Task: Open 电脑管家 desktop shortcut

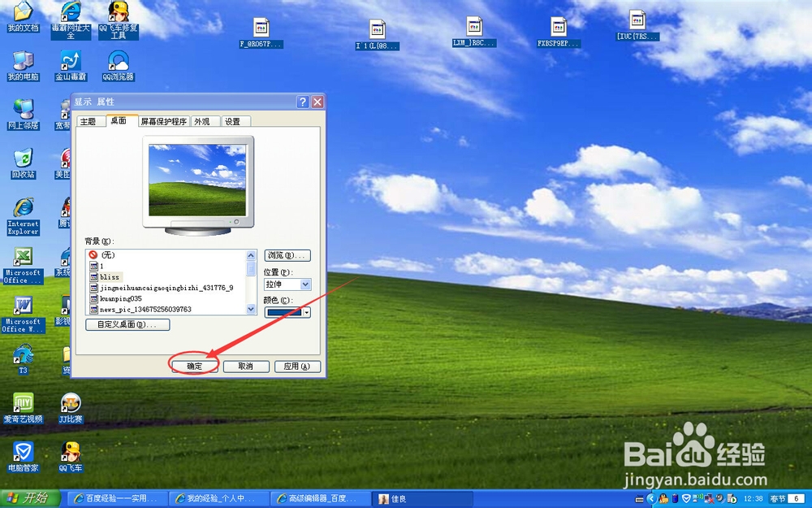Action: [23, 456]
